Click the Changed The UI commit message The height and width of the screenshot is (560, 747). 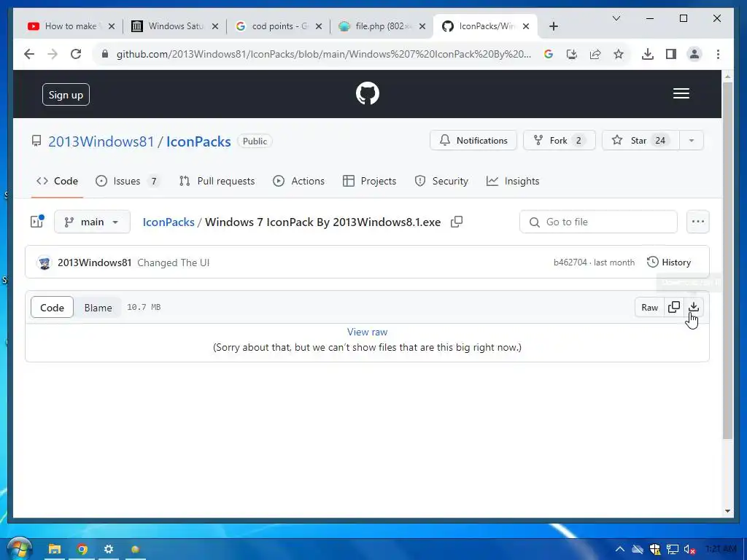click(x=174, y=262)
